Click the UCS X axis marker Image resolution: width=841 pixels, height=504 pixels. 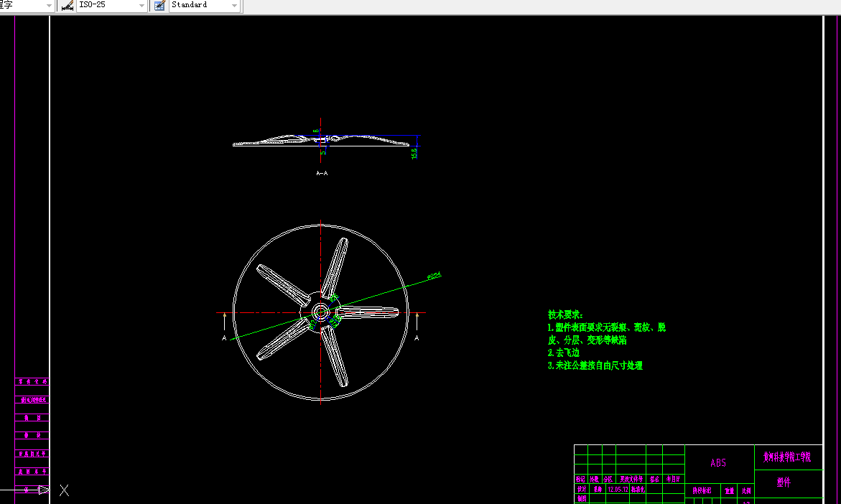coord(65,490)
